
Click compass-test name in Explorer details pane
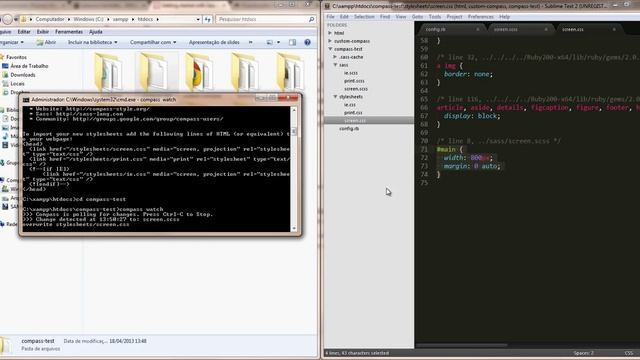[x=38, y=341]
